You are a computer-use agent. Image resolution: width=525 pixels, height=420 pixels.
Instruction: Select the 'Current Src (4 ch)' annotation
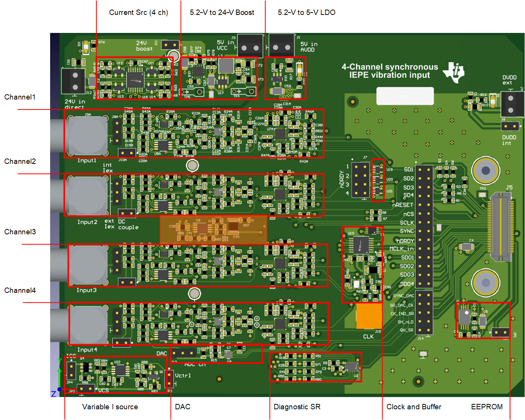click(x=139, y=13)
